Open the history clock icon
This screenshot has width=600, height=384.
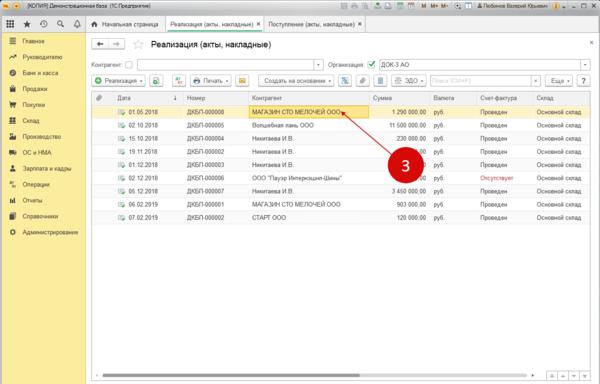pos(44,24)
